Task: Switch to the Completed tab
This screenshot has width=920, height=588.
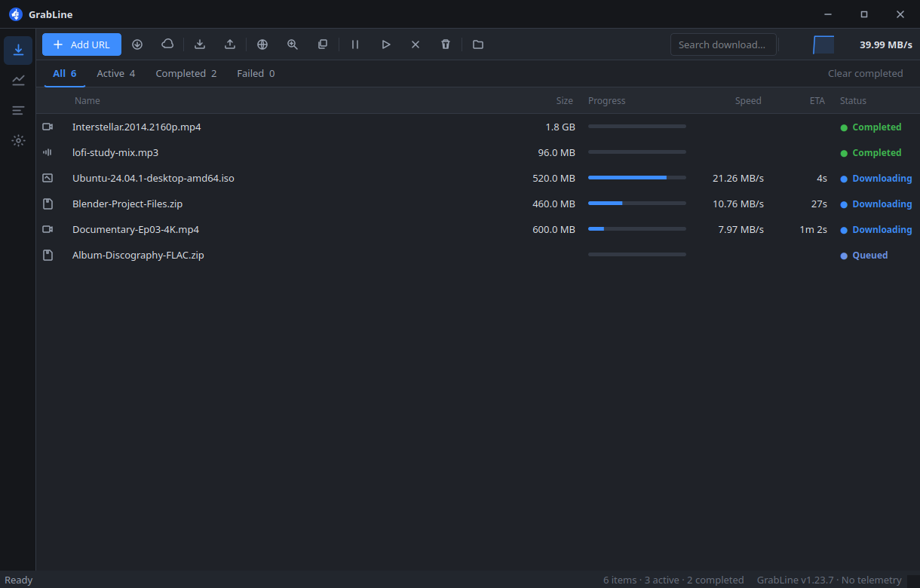Action: (186, 74)
